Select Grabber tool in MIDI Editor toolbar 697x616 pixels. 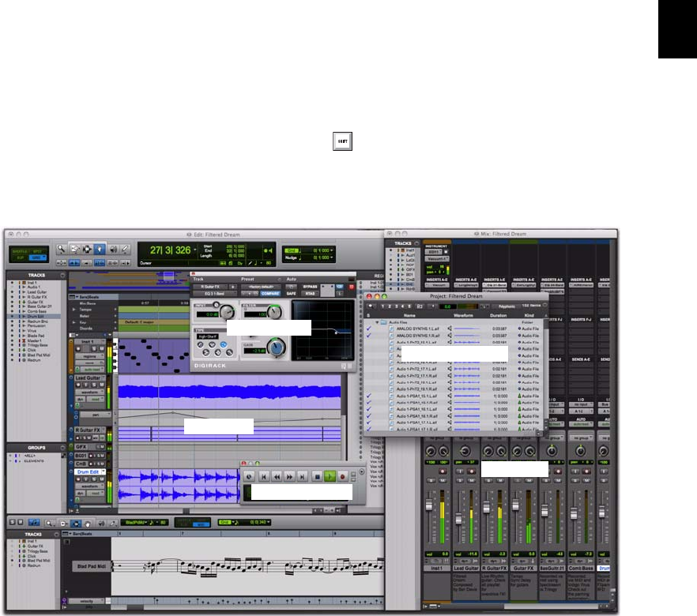pos(88,524)
